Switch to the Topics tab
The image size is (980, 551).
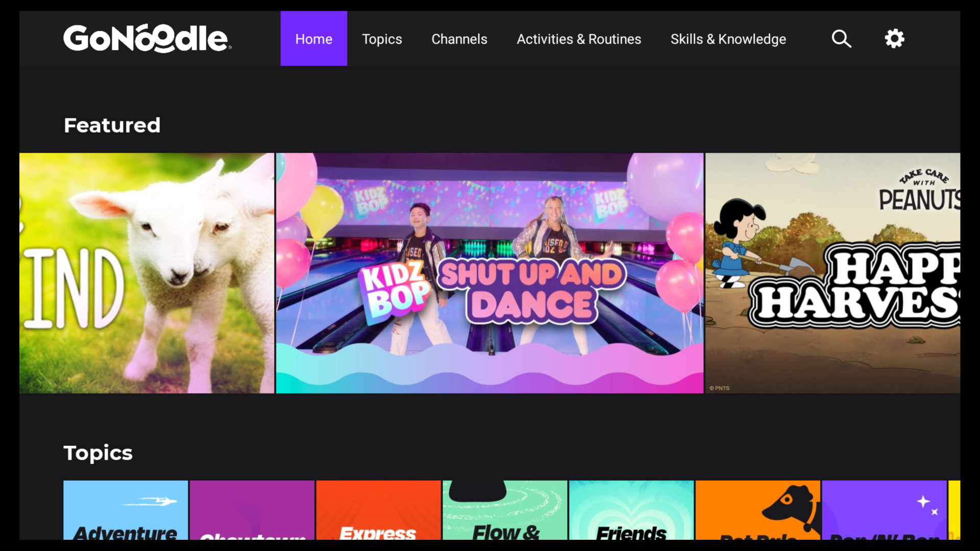382,39
